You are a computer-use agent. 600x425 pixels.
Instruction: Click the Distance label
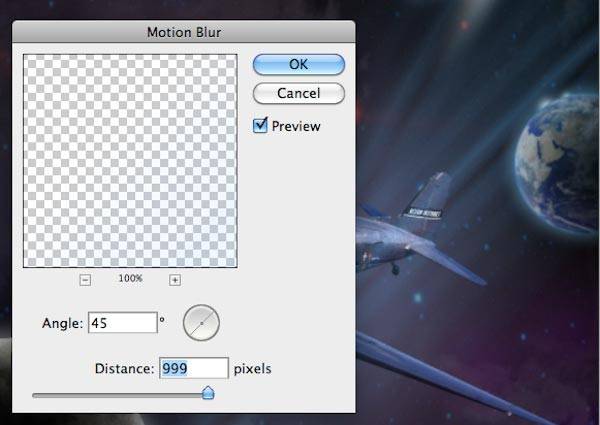point(125,369)
